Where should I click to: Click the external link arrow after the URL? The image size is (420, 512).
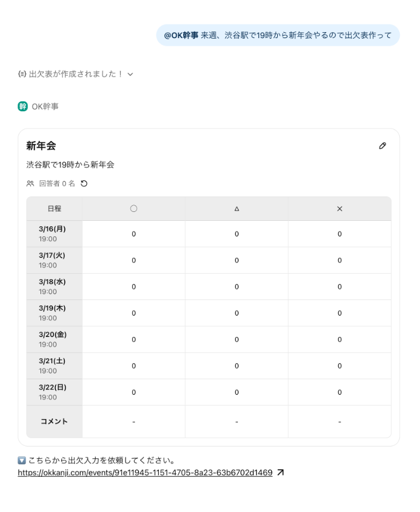click(x=281, y=473)
